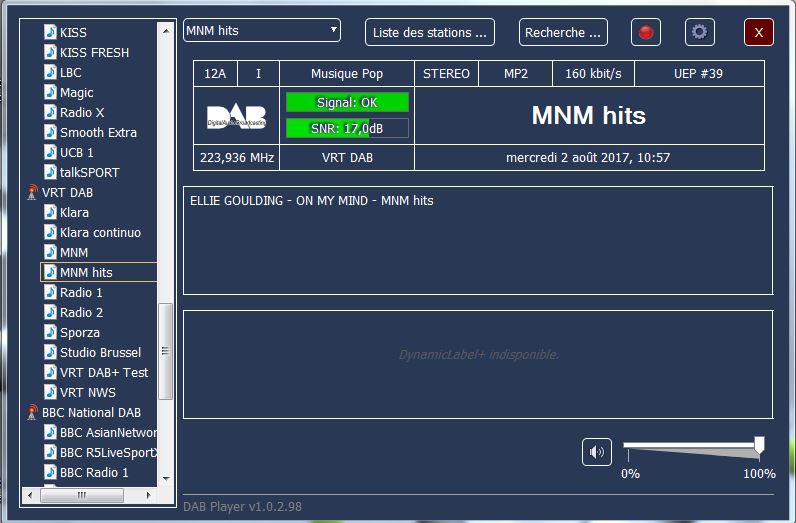
Task: Click the 223,936 MHz frequency cell
Action: 237,157
